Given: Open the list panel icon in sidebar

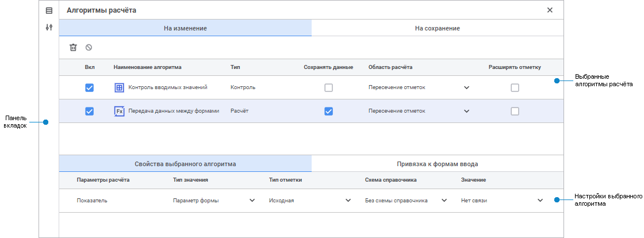Looking at the screenshot, I should click(49, 10).
